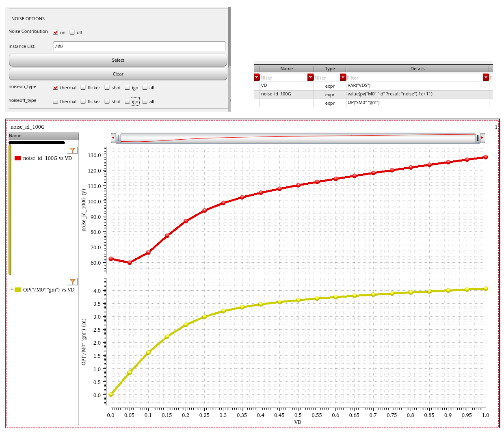Click the Instance List input field
This screenshot has width=504, height=434.
click(139, 46)
